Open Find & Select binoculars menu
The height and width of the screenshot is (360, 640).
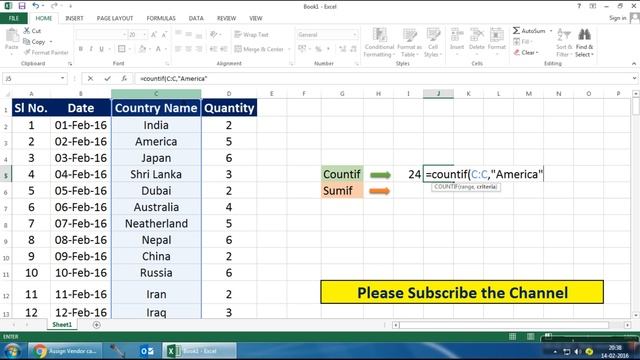584,42
